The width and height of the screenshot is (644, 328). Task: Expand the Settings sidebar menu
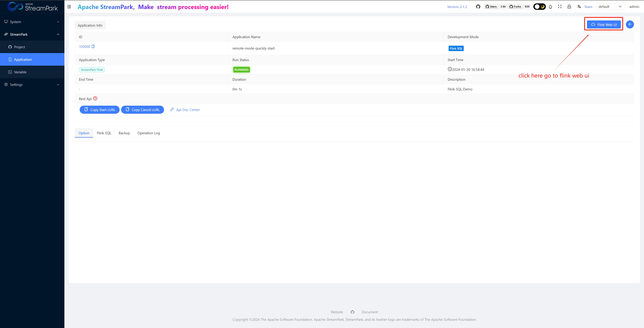pyautogui.click(x=32, y=85)
